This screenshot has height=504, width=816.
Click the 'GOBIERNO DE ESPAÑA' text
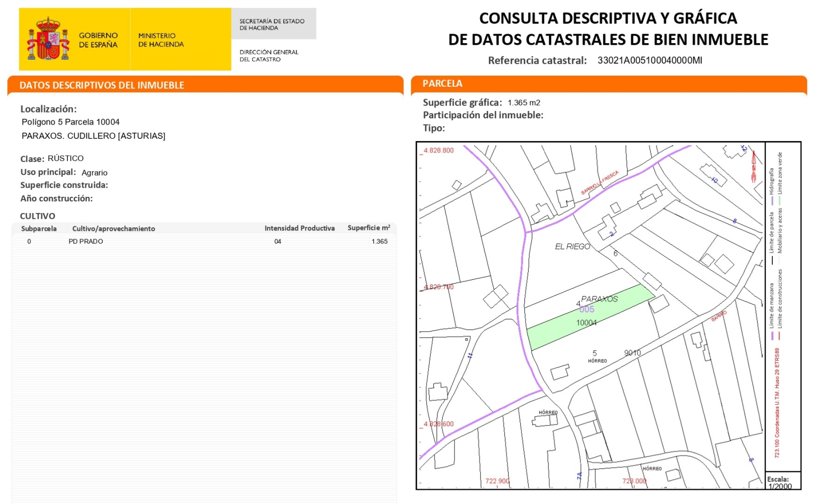coord(98,40)
